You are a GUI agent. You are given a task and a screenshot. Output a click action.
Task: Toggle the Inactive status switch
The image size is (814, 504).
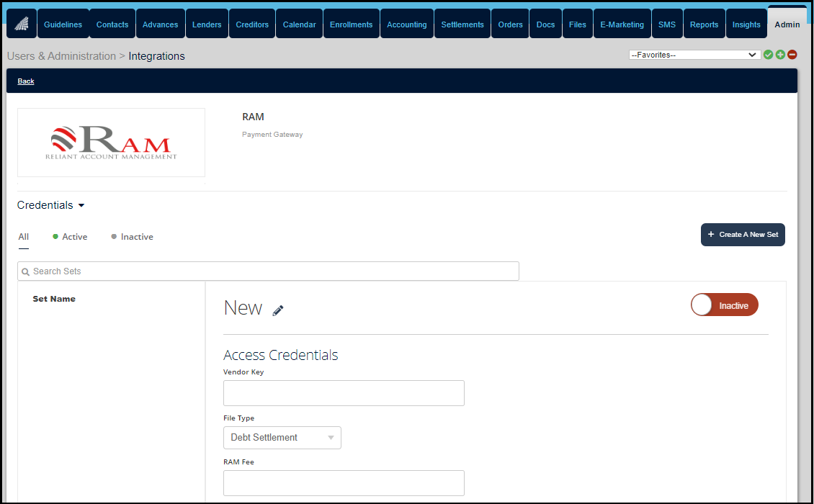tap(724, 305)
